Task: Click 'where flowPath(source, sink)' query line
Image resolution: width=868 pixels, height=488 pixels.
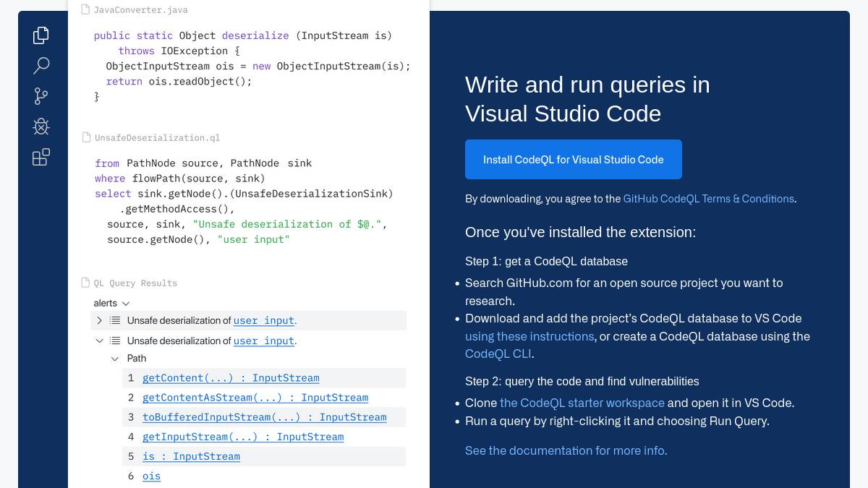Action: 180,178
